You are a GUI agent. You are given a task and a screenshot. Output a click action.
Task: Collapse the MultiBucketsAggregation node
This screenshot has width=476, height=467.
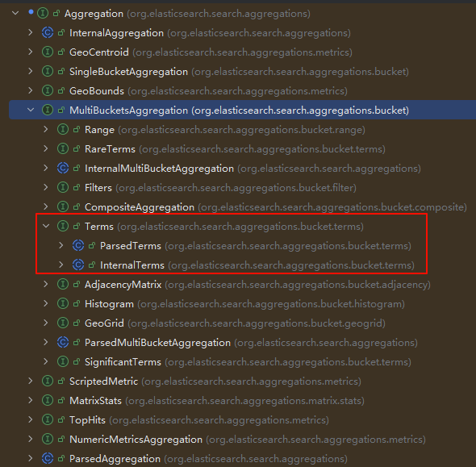pos(31,110)
